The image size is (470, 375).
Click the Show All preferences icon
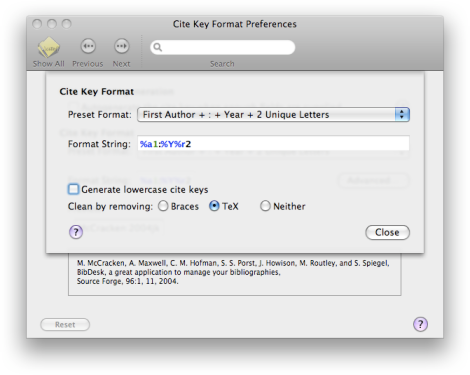48,47
